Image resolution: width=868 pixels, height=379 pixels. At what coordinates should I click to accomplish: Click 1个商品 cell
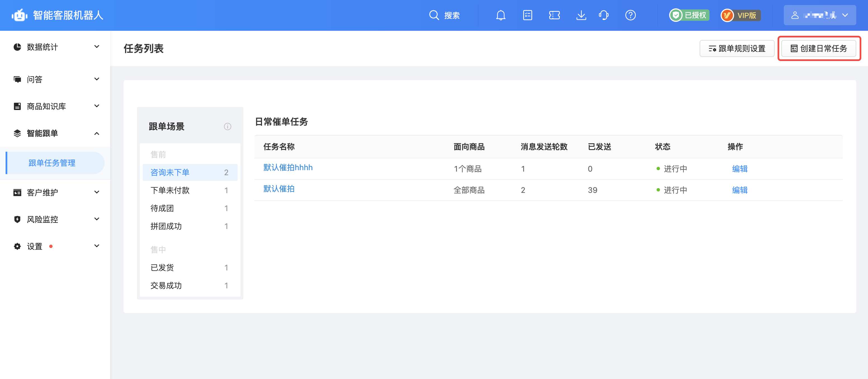click(x=468, y=169)
